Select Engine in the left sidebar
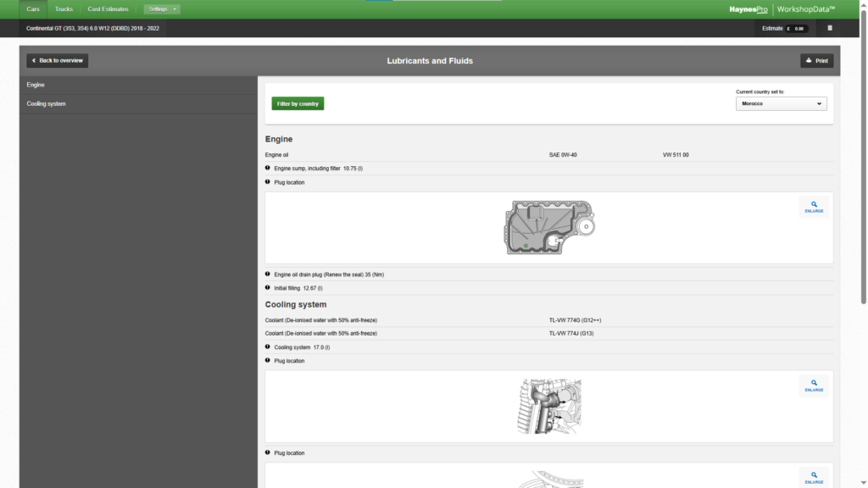868x488 pixels. [x=138, y=85]
